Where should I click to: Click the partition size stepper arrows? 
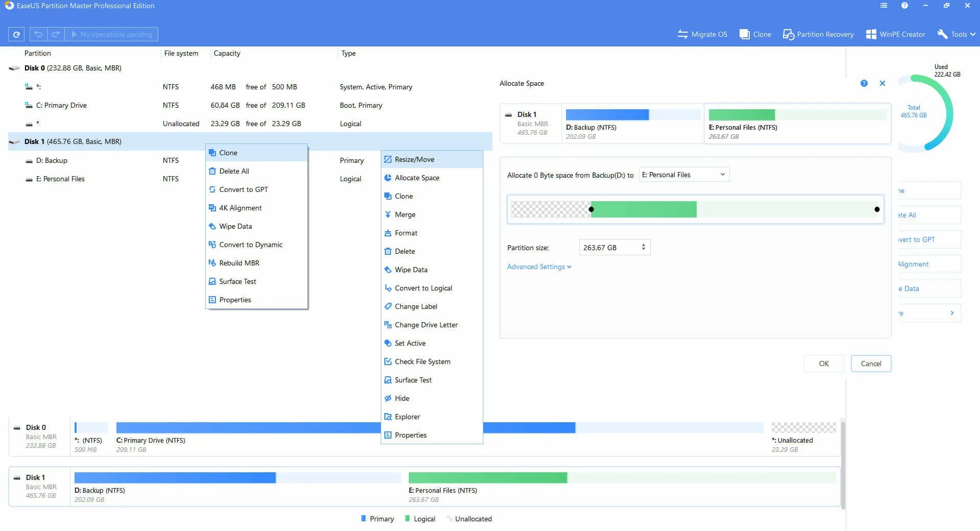click(x=643, y=247)
